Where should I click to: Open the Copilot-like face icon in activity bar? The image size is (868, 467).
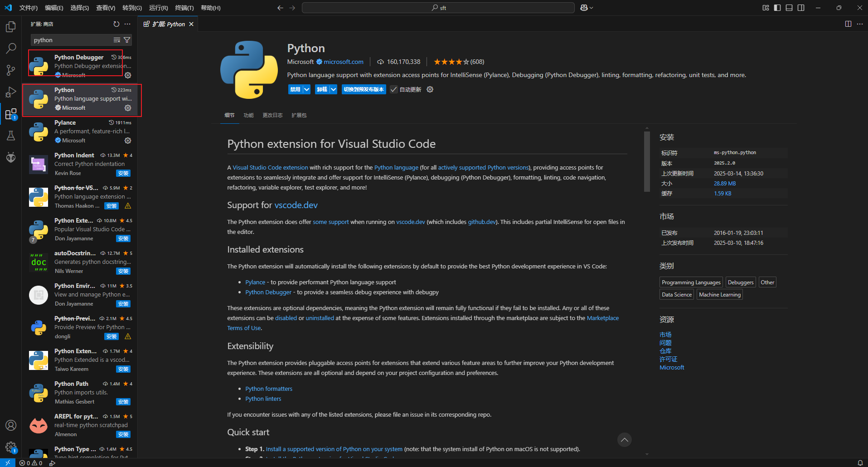click(11, 157)
